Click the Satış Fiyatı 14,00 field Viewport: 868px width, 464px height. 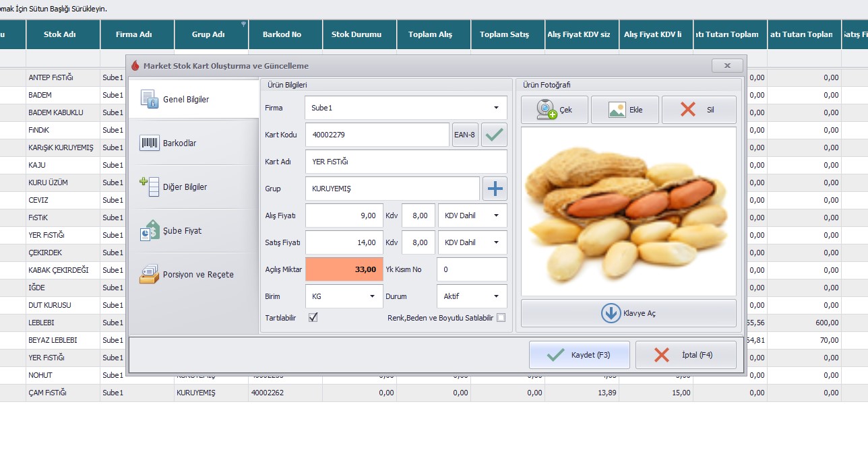pos(344,242)
